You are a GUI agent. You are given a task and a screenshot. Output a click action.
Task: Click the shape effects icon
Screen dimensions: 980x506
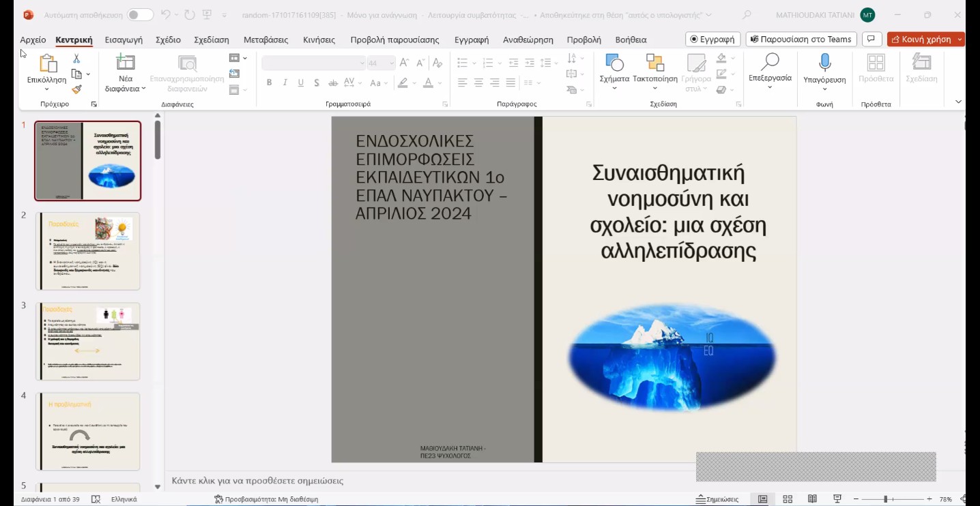click(722, 89)
